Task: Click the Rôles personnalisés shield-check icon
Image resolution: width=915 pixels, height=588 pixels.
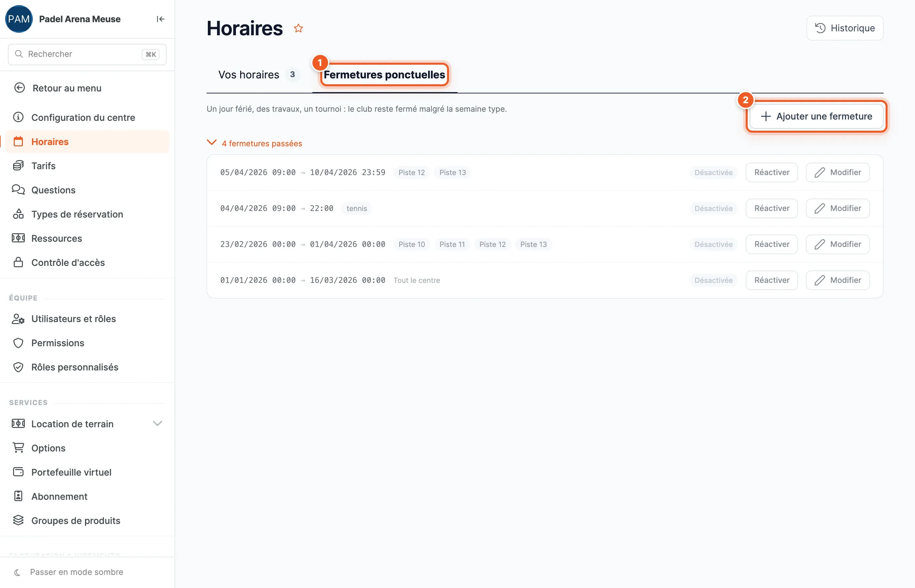Action: pos(18,367)
